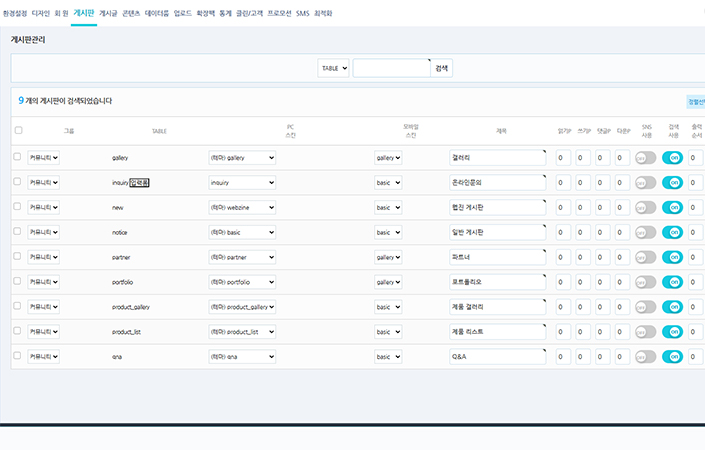Click the search keyword input box
The image size is (705, 450).
pyautogui.click(x=391, y=68)
